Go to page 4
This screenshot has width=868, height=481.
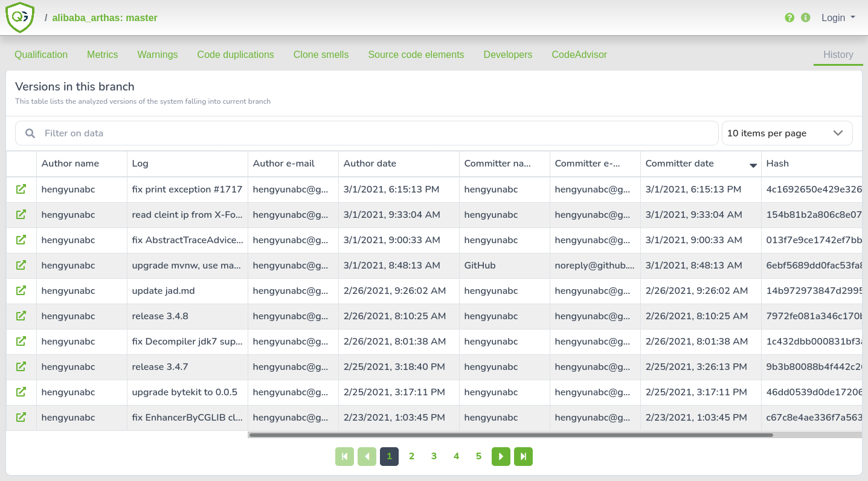coord(456,456)
